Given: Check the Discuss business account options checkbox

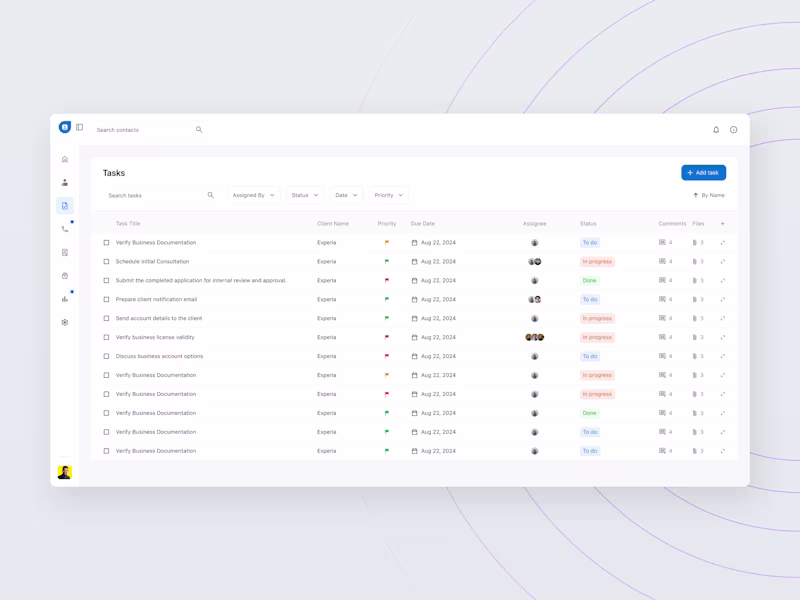Looking at the screenshot, I should pos(106,356).
